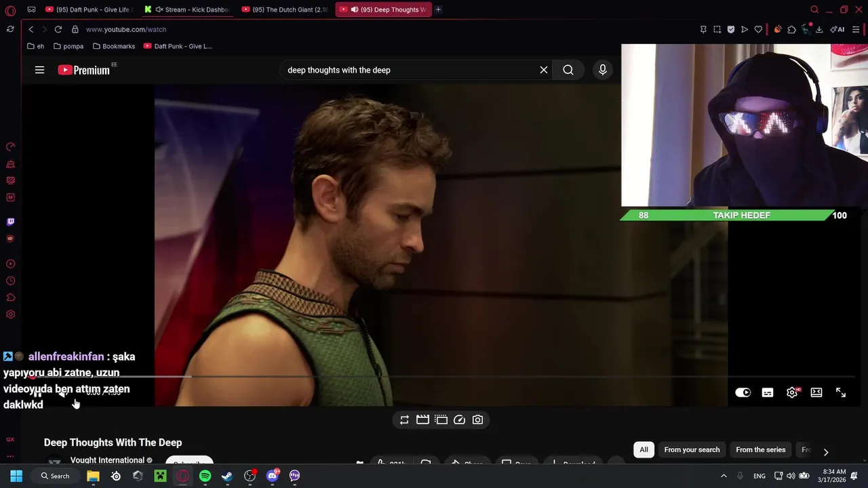
Task: Open the Aria AI toolbar button
Action: coord(837,29)
